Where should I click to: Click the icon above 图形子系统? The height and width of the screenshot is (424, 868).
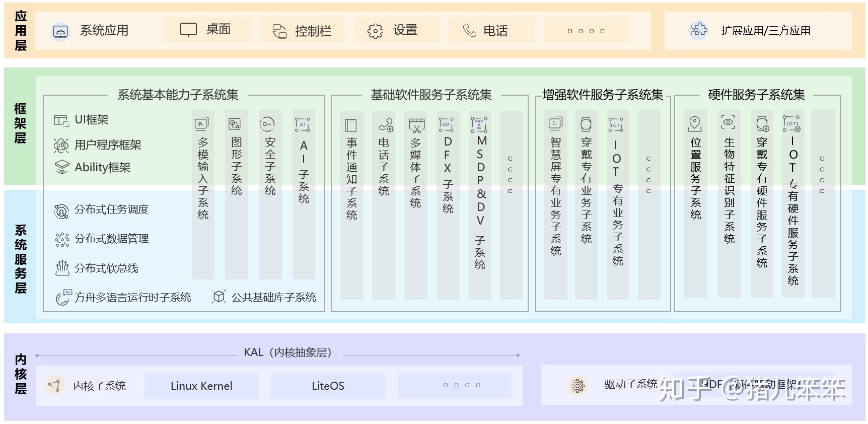(235, 124)
